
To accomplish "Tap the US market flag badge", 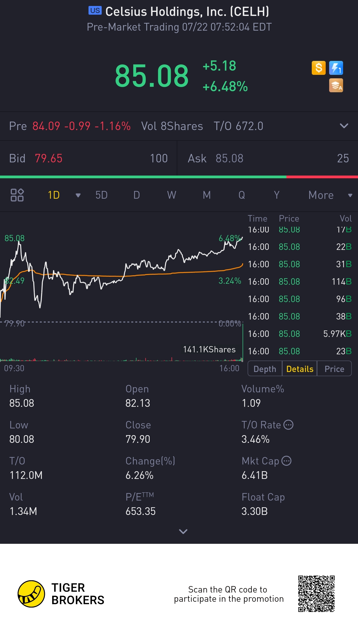I will point(95,10).
